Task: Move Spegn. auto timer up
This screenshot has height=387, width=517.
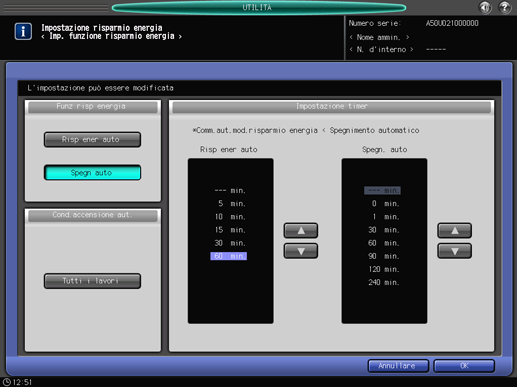Action: coord(454,231)
